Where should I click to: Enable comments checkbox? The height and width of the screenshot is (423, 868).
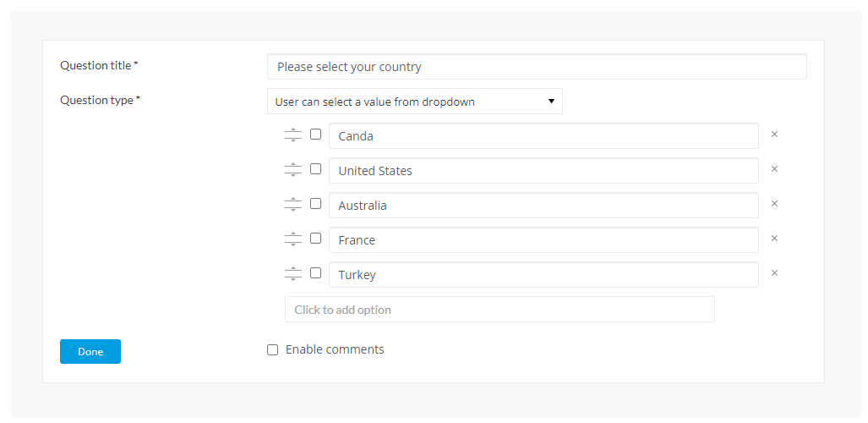point(272,349)
